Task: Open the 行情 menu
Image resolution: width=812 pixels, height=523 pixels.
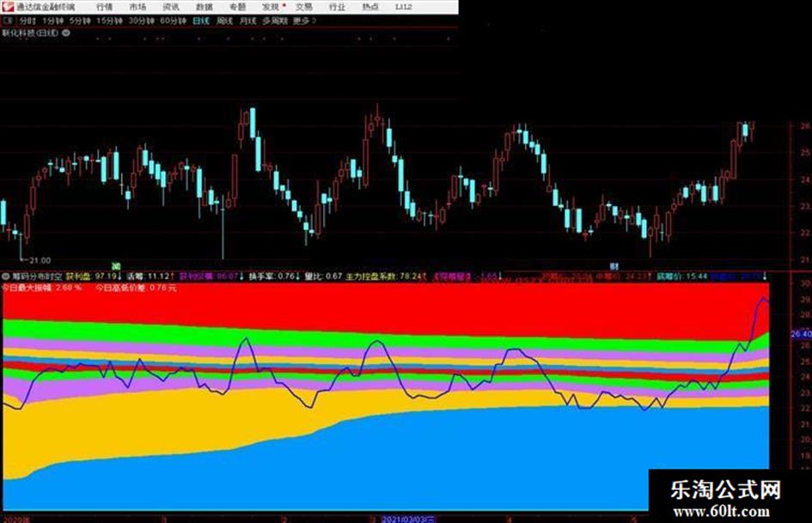Action: point(105,7)
